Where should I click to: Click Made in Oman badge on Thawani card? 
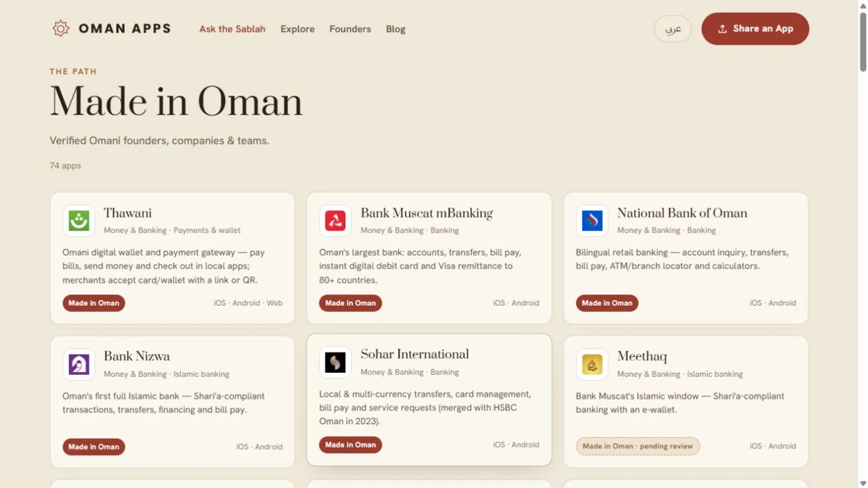(x=94, y=303)
